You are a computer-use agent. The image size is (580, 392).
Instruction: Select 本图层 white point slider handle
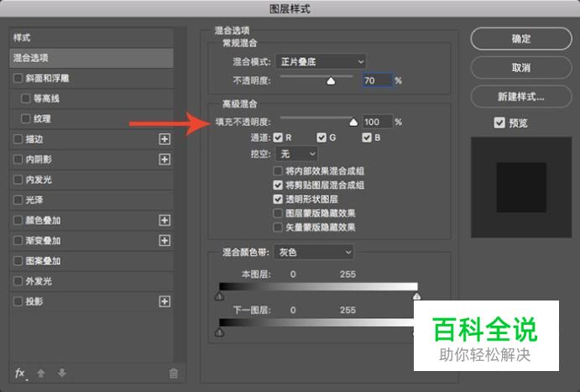pyautogui.click(x=417, y=296)
